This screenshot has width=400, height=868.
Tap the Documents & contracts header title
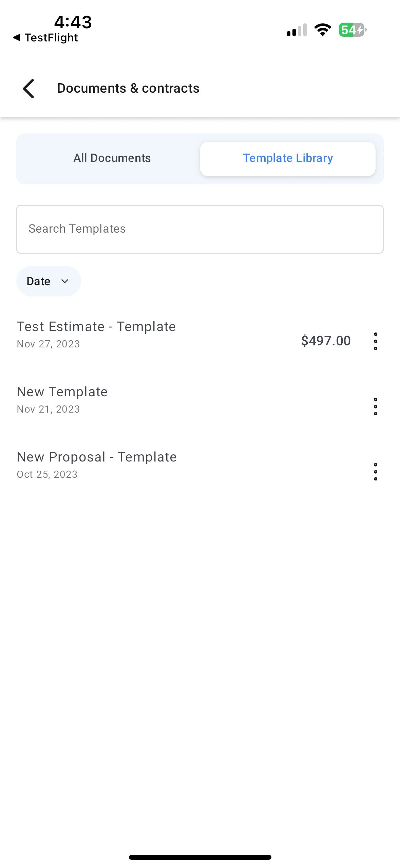point(128,88)
